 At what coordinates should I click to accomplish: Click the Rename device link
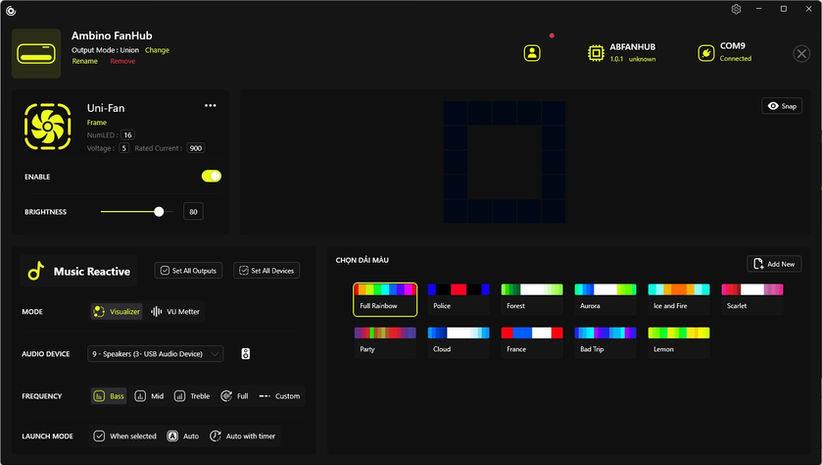tap(85, 61)
